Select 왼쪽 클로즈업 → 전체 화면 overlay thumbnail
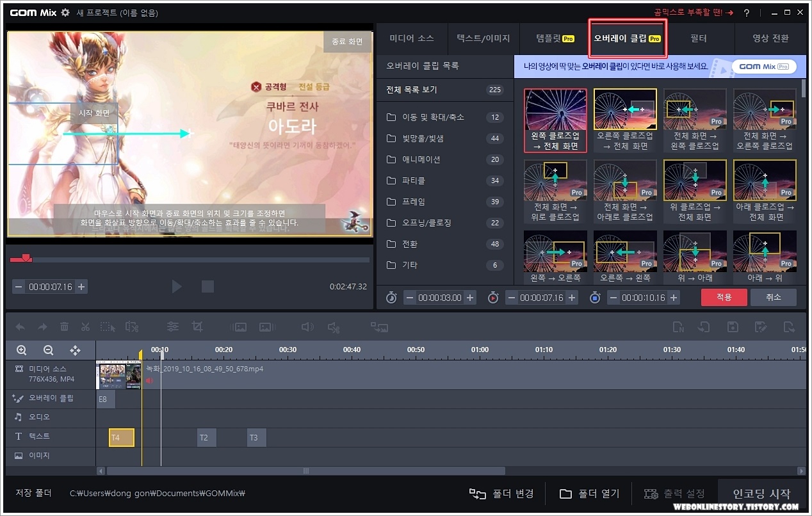 (x=555, y=120)
